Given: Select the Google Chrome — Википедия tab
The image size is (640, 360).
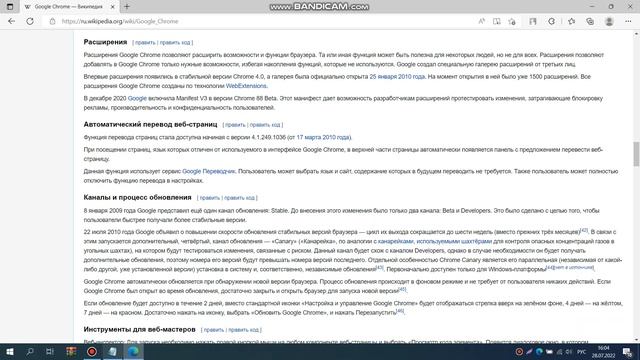Looking at the screenshot, I should 69,7.
